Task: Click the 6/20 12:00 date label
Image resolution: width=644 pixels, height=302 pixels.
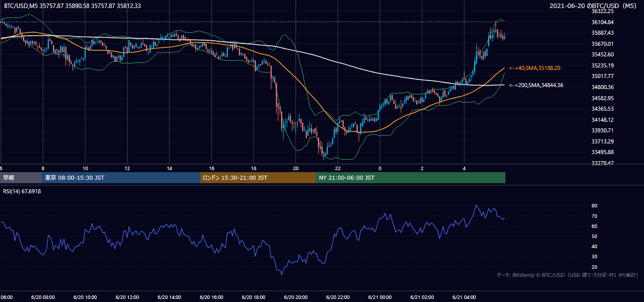Action: click(127, 297)
